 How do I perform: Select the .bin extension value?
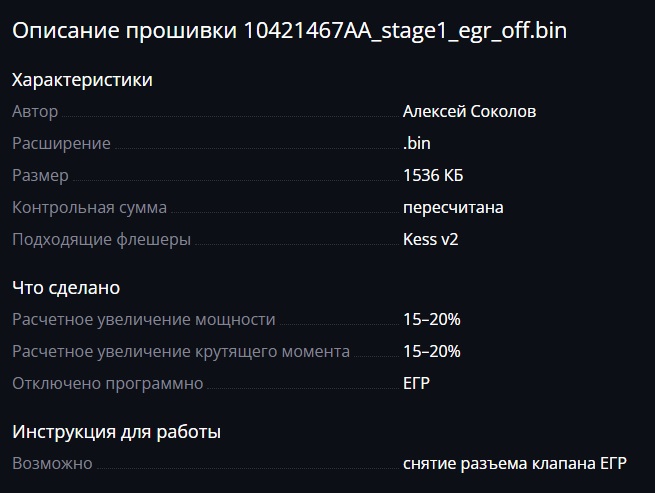(x=417, y=143)
